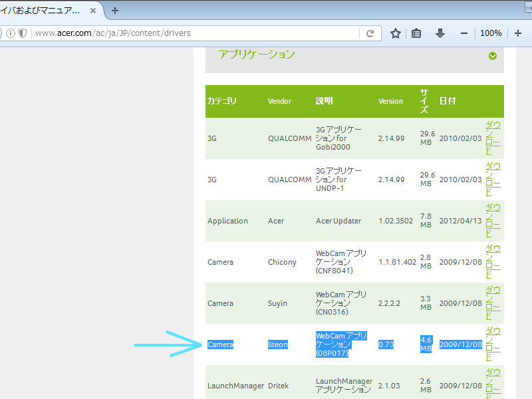Download the Chicony WebCam application
This screenshot has height=399, width=532.
coord(493,262)
